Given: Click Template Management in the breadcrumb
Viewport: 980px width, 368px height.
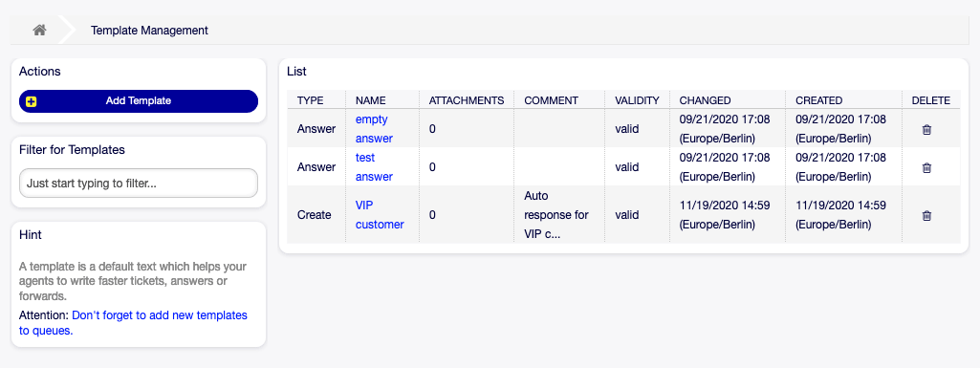Looking at the screenshot, I should [149, 30].
